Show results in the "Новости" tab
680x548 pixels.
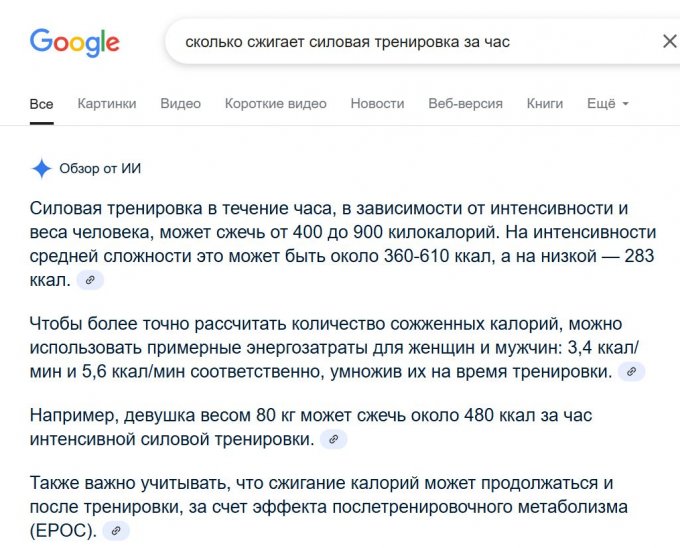tap(378, 104)
